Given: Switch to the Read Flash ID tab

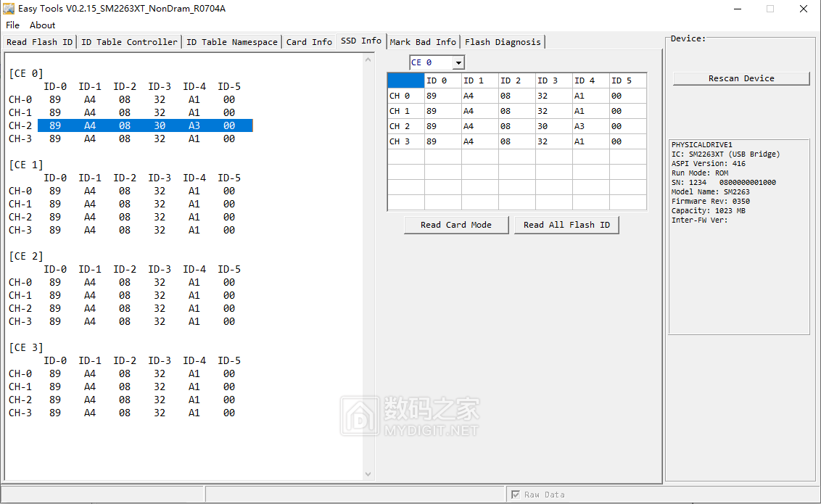Looking at the screenshot, I should [x=39, y=41].
